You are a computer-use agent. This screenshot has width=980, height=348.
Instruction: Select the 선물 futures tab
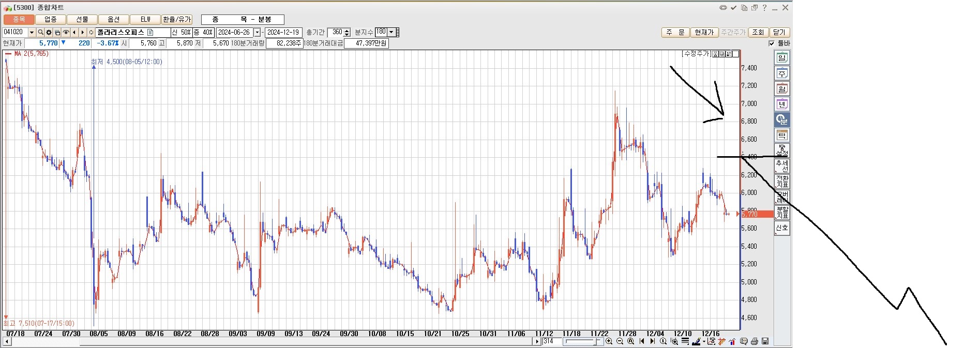(82, 20)
